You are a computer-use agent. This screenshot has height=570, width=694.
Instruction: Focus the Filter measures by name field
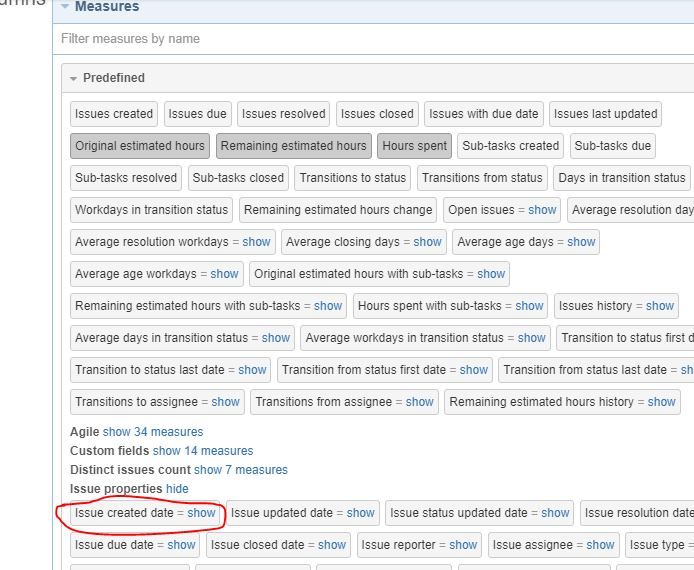coord(373,39)
